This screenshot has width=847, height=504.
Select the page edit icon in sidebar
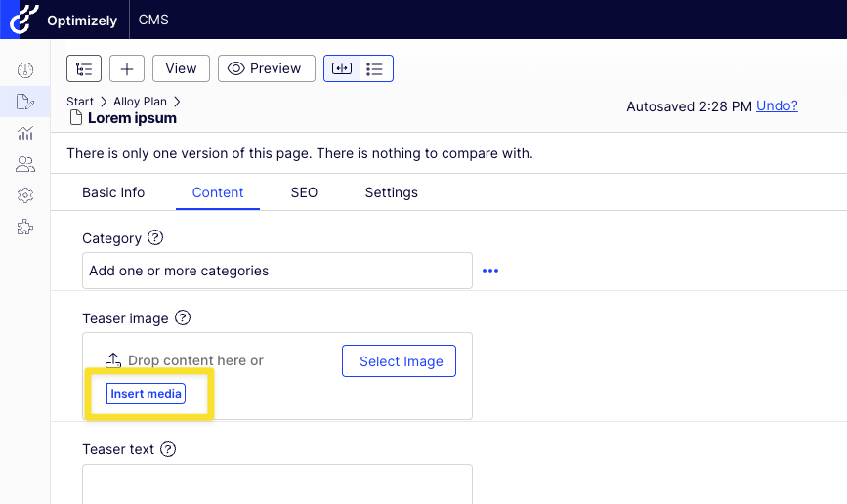[24, 102]
